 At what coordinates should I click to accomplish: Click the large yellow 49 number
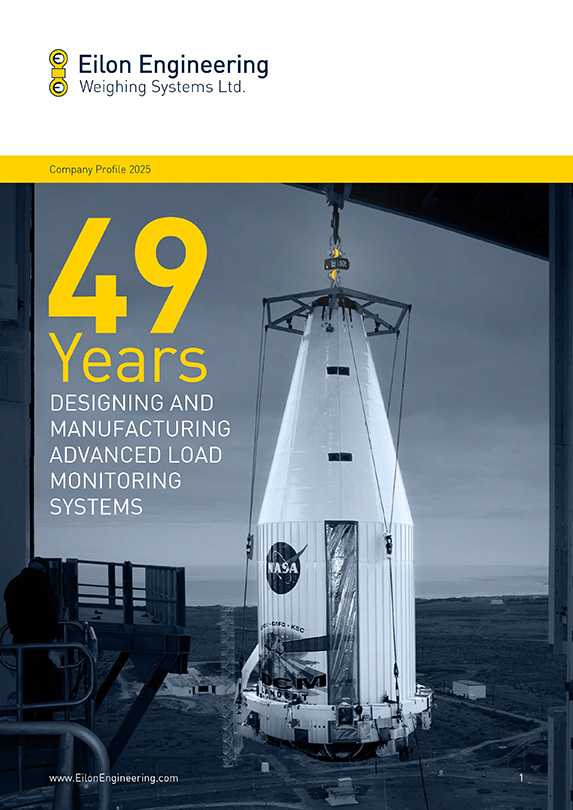click(128, 275)
